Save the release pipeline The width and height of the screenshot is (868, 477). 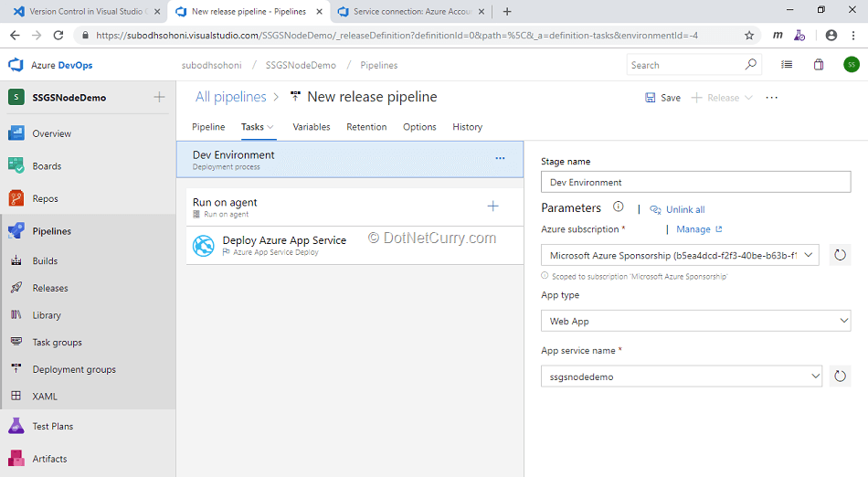[x=662, y=98]
